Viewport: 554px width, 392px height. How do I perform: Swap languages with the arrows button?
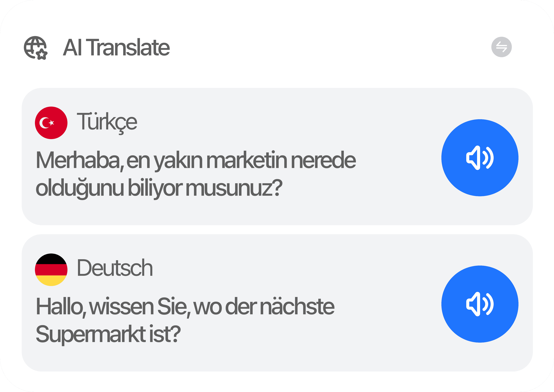coord(501,47)
